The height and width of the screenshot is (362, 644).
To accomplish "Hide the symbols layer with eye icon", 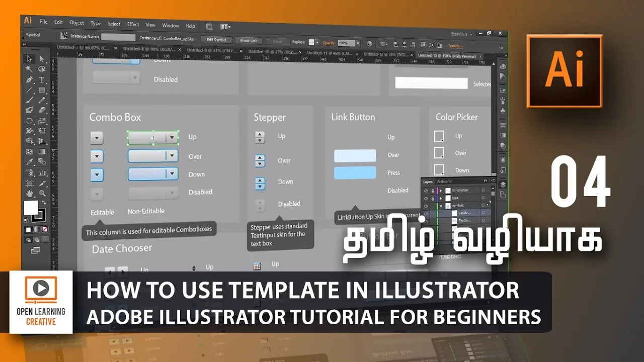I will (426, 206).
